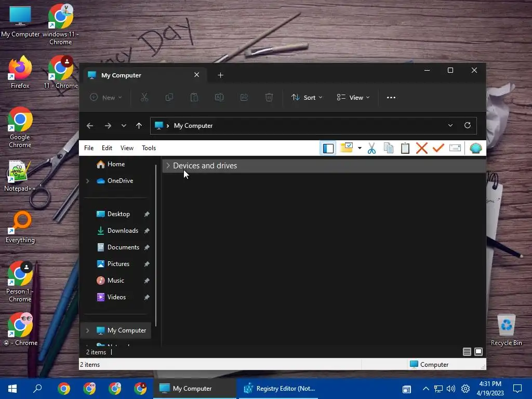The height and width of the screenshot is (399, 532).
Task: Open Firefox desktop shortcut
Action: [20, 72]
